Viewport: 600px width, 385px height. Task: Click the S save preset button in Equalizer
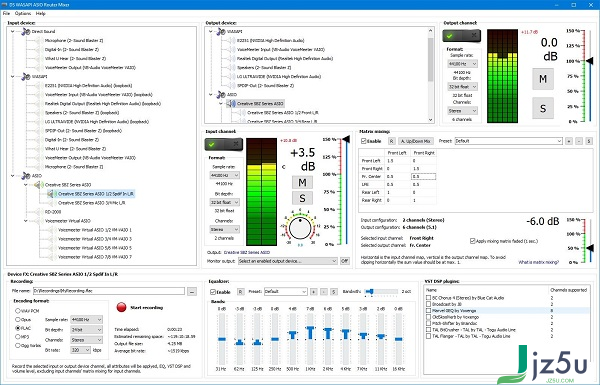click(x=334, y=292)
